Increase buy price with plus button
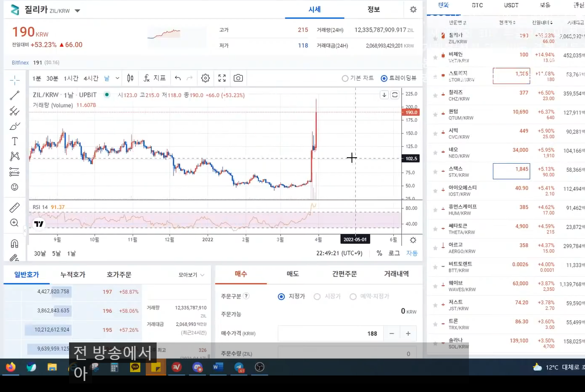This screenshot has width=585, height=392. click(408, 333)
